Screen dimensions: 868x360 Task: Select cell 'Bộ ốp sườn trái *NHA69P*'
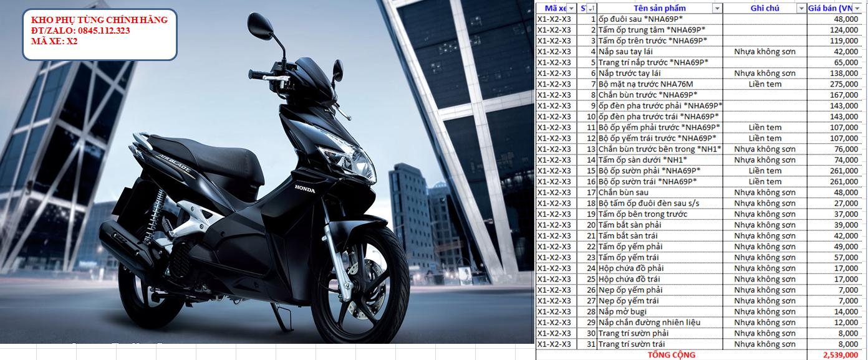click(660, 181)
